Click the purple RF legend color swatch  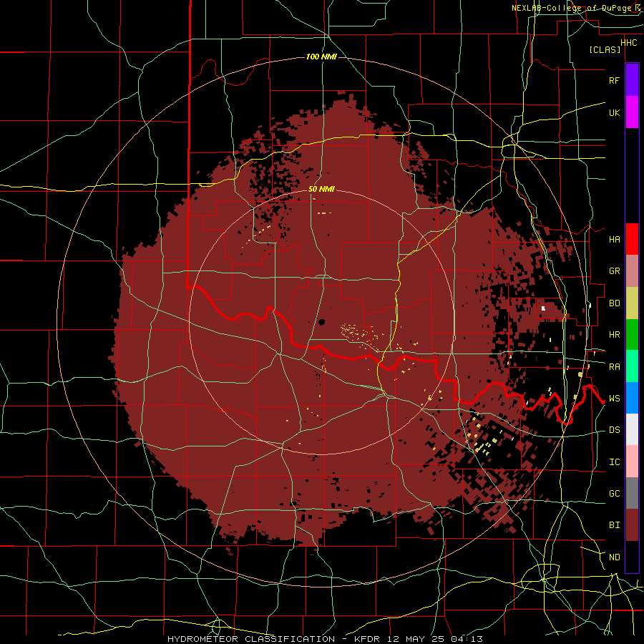(x=632, y=80)
